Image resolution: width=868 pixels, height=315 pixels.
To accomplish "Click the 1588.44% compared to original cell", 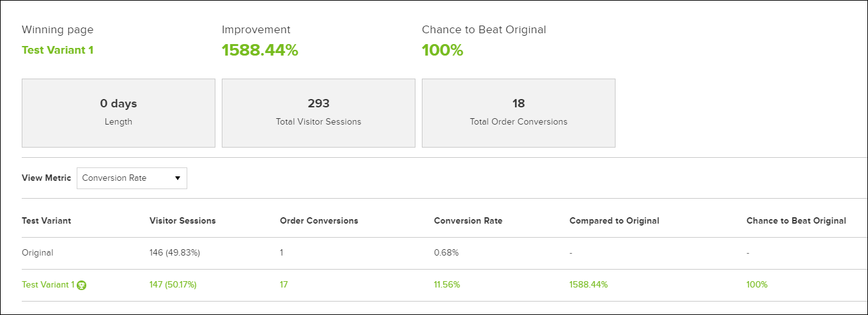I will (589, 285).
